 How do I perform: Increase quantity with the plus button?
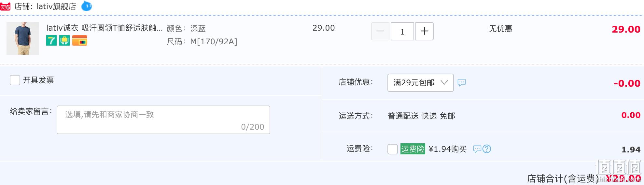tap(425, 31)
